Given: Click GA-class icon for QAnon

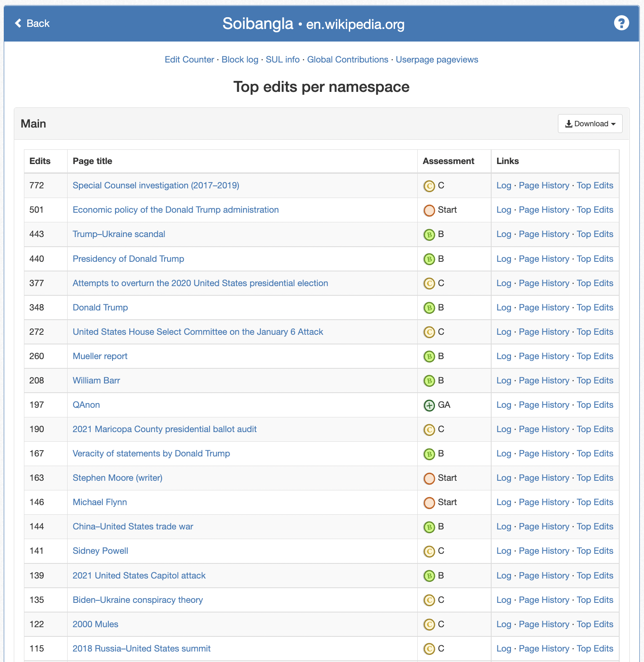Looking at the screenshot, I should [429, 405].
